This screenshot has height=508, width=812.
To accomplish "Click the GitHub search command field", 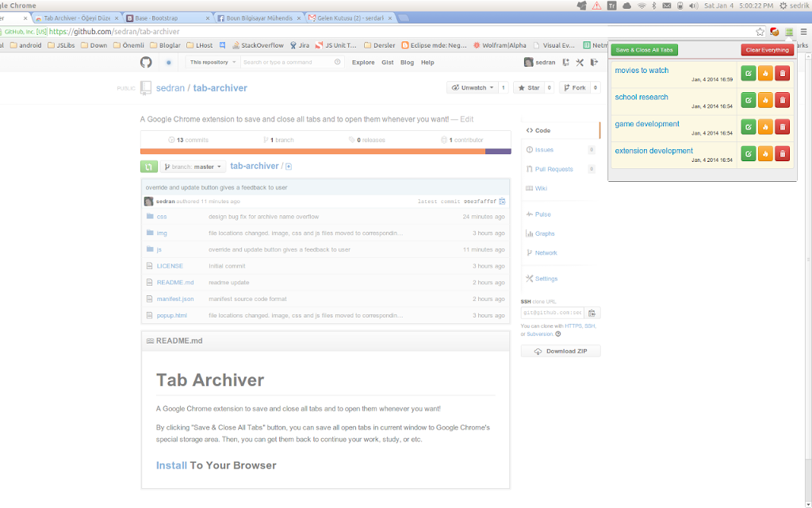I will tap(292, 62).
